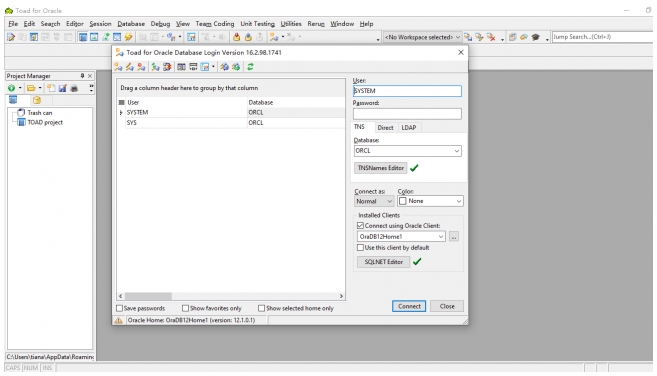Switch to the LDAP tab

[x=409, y=127]
